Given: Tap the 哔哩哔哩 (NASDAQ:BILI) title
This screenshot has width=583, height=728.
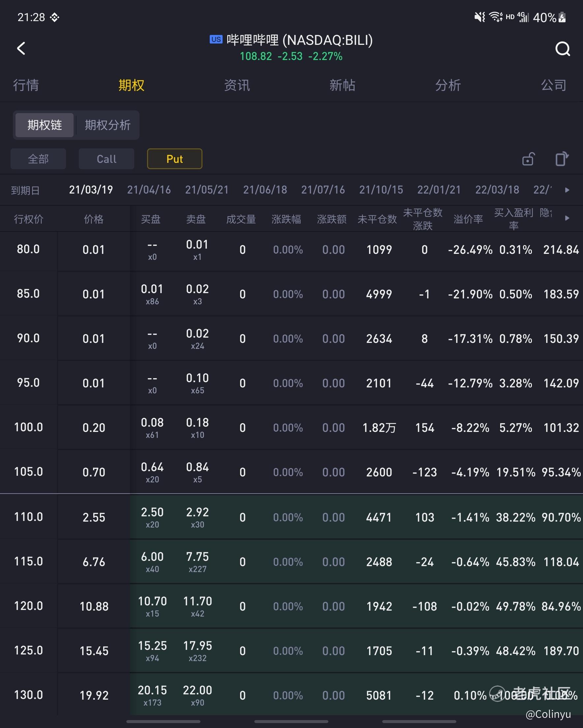Looking at the screenshot, I should pyautogui.click(x=300, y=40).
